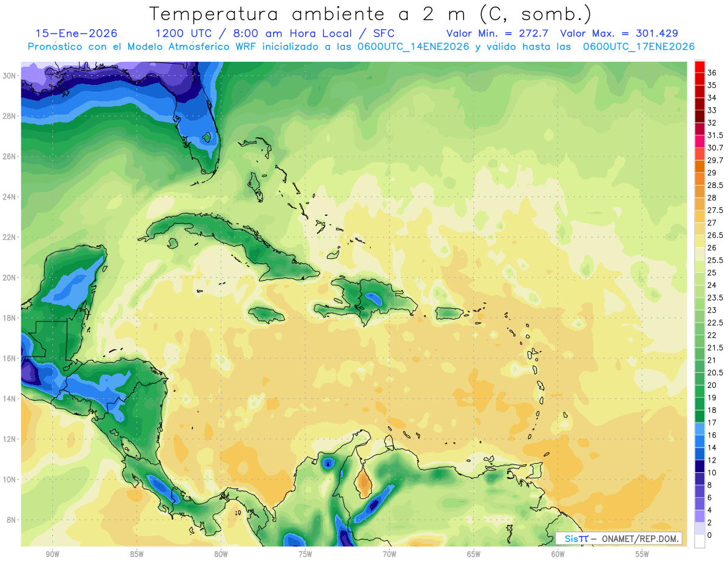The width and height of the screenshot is (728, 562).
Task: Click the 75W longitude label
Action: pyautogui.click(x=305, y=555)
